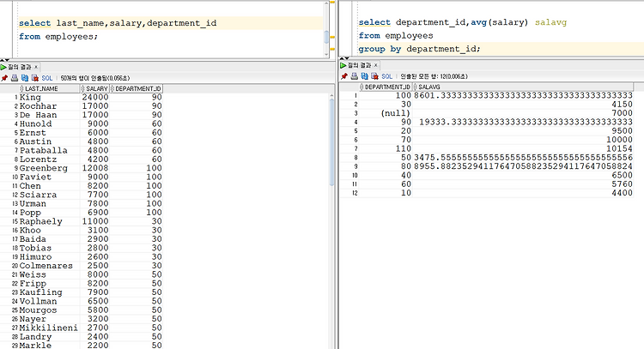Select the Mikkilineni name cell
Viewport: 644px width, 349px height.
point(49,328)
